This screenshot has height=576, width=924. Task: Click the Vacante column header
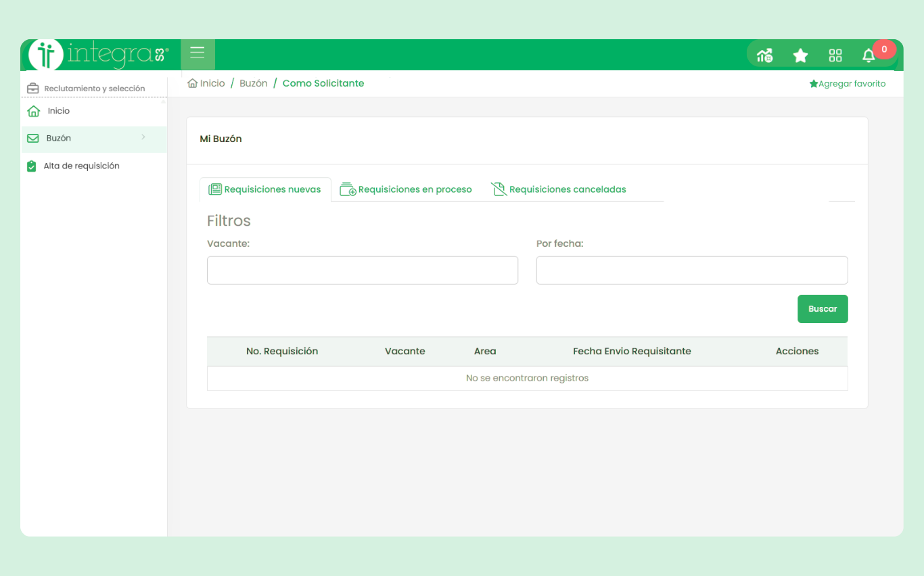click(x=405, y=352)
